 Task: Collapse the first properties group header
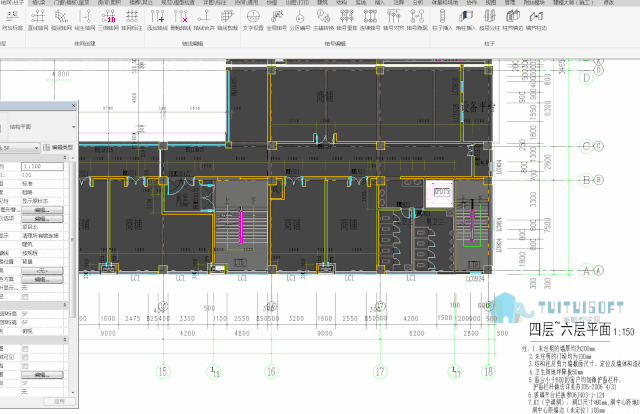(x=65, y=157)
